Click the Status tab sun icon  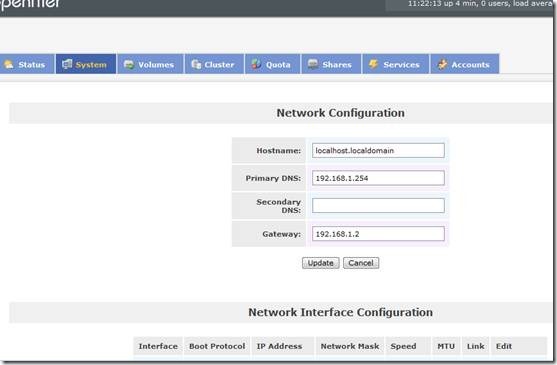9,64
